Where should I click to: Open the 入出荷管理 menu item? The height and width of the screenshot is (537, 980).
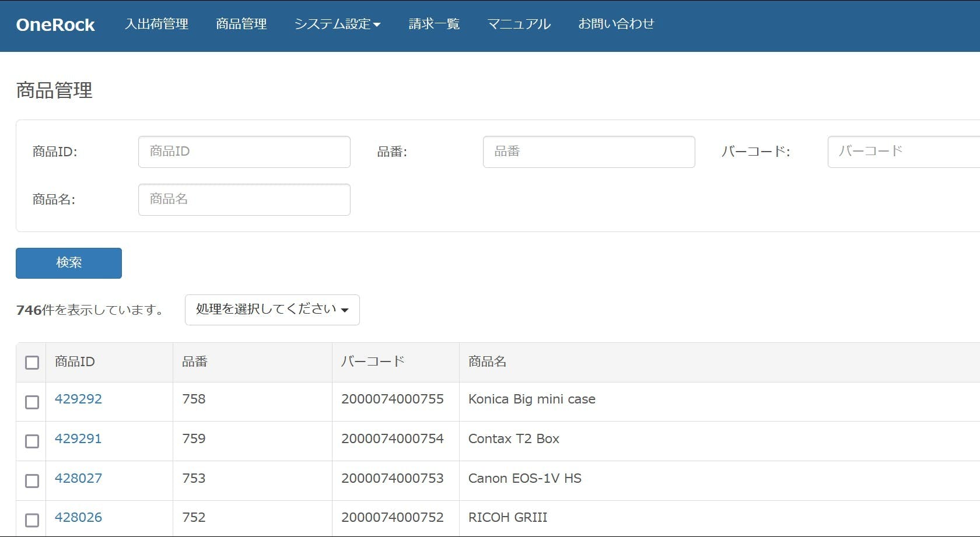coord(156,24)
